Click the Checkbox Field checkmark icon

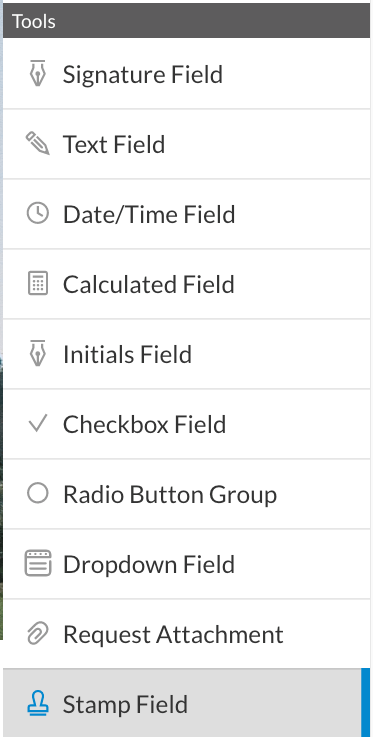[x=38, y=423]
